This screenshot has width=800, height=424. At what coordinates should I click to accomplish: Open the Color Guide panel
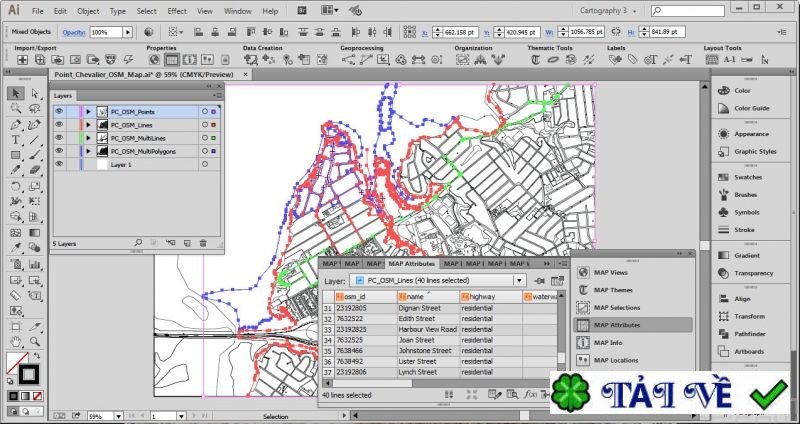[751, 108]
